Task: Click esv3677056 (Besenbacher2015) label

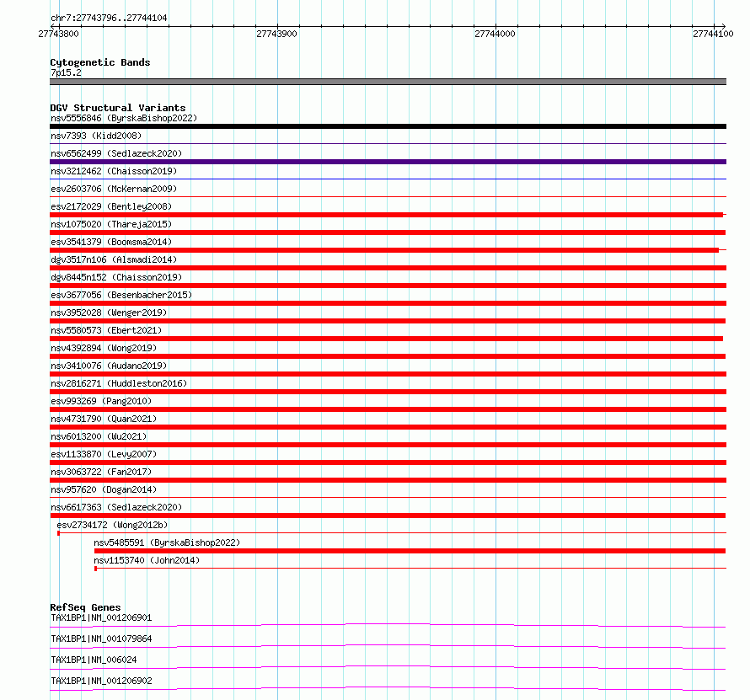Action: click(121, 295)
